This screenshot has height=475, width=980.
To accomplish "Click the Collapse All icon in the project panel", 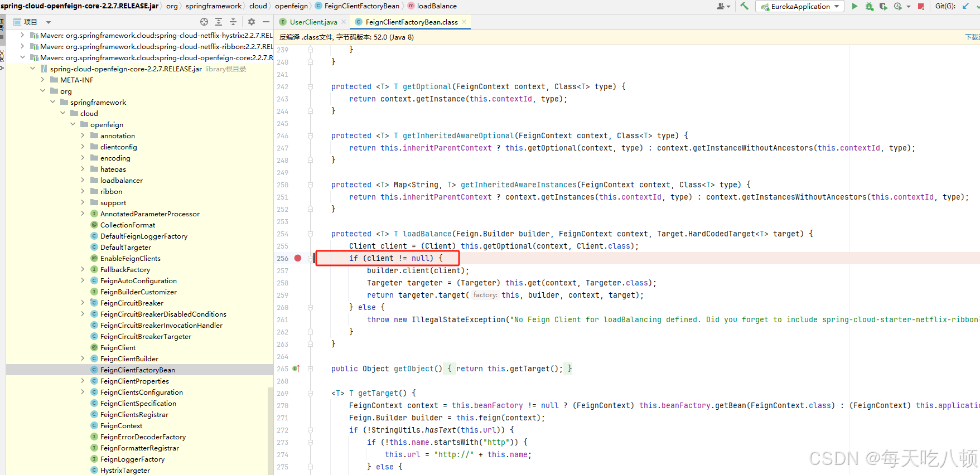I will [x=233, y=22].
